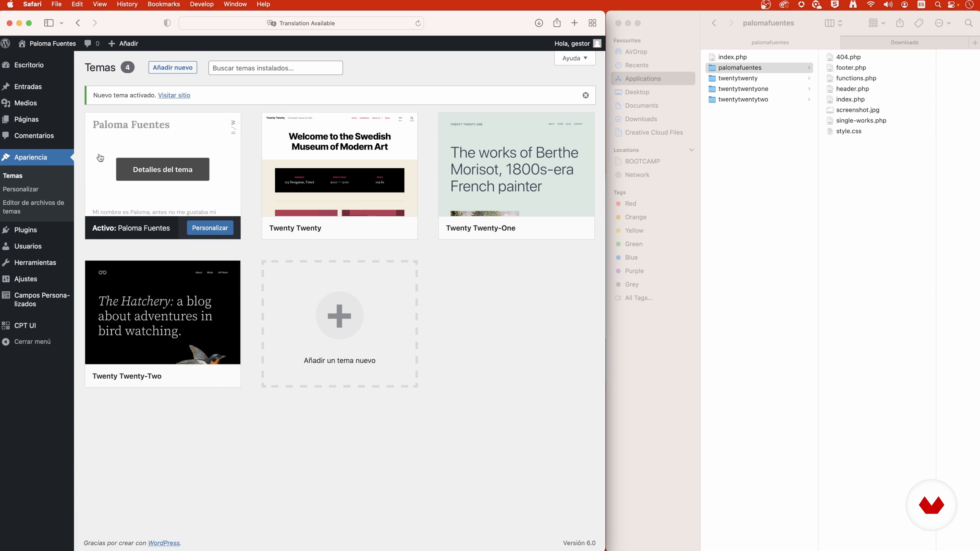Click Finder search magnifier icon

coord(969,23)
